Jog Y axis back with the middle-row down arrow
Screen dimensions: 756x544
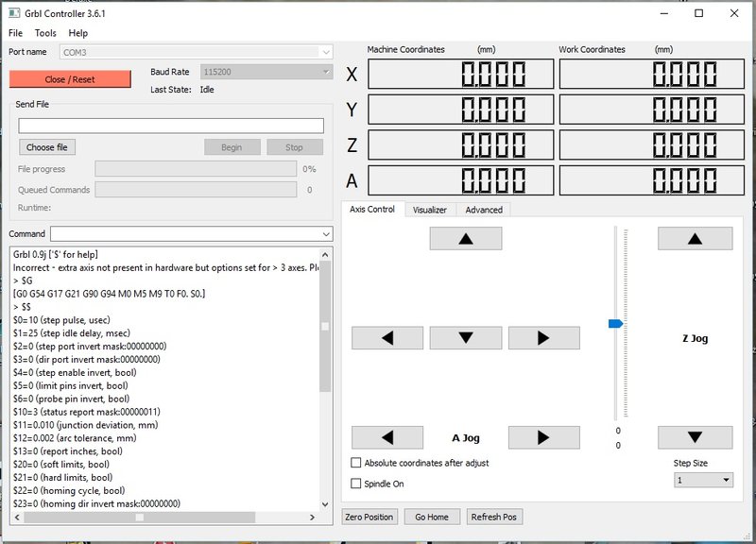466,338
